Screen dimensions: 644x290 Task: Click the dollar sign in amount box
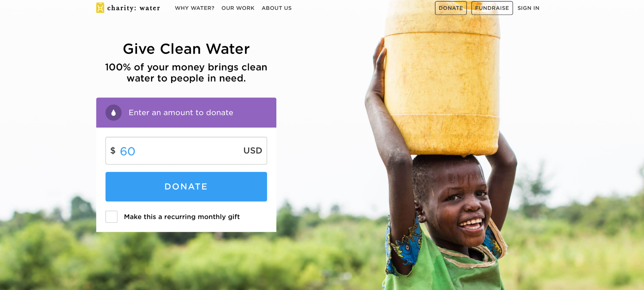click(113, 151)
